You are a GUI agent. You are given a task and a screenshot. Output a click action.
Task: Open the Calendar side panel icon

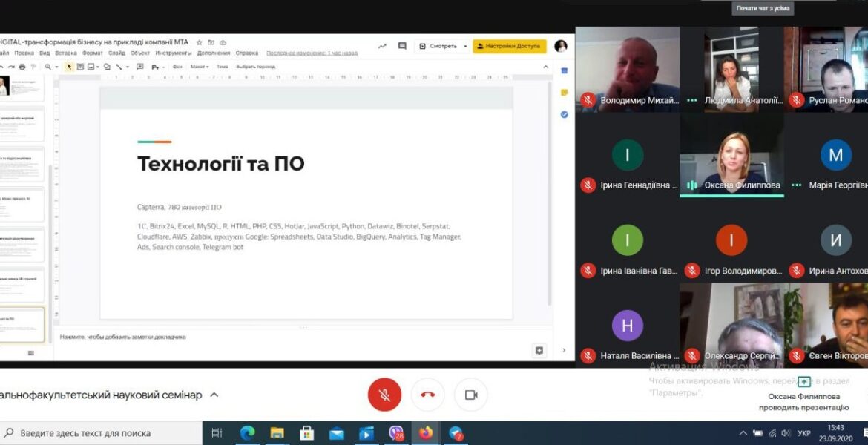click(x=564, y=71)
